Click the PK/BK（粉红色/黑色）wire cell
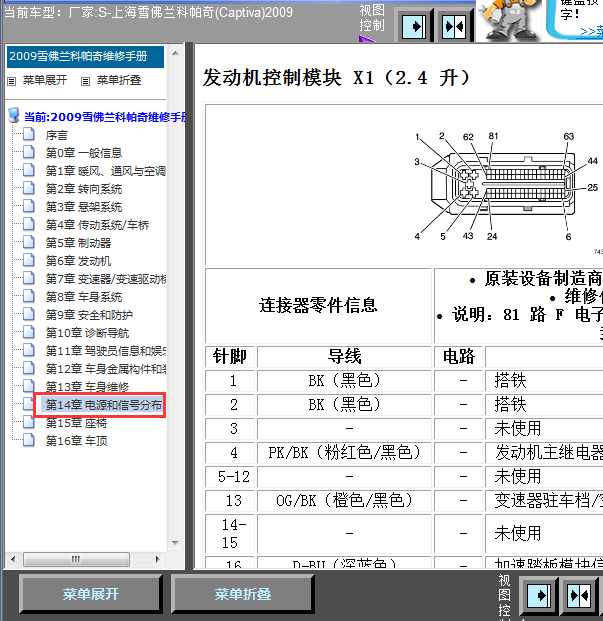 (x=344, y=453)
